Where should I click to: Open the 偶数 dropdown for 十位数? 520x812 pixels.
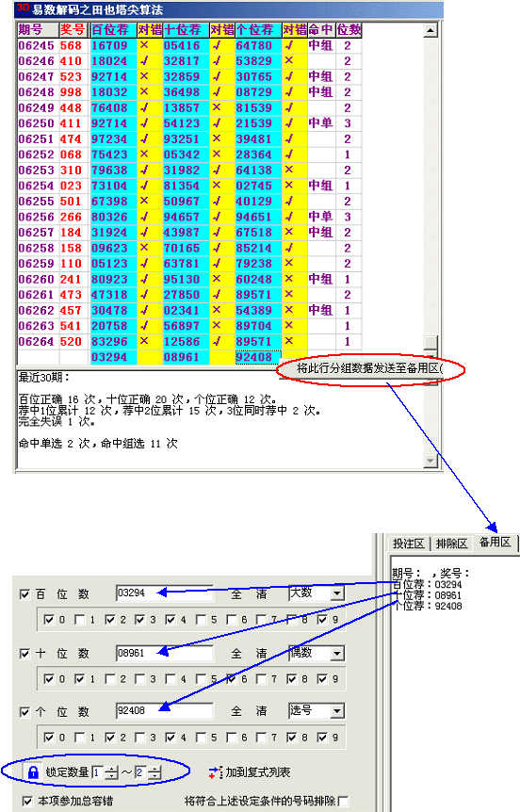tap(337, 654)
